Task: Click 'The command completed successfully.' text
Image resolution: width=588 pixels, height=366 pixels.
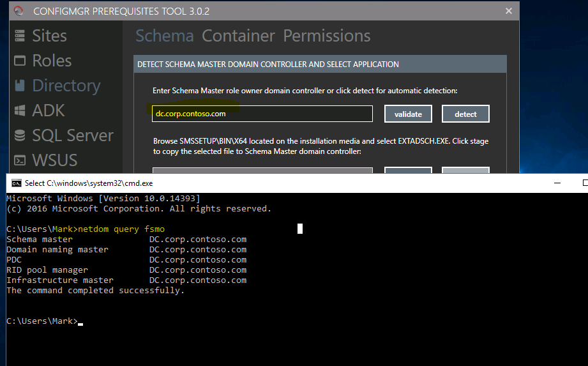Action: [96, 290]
